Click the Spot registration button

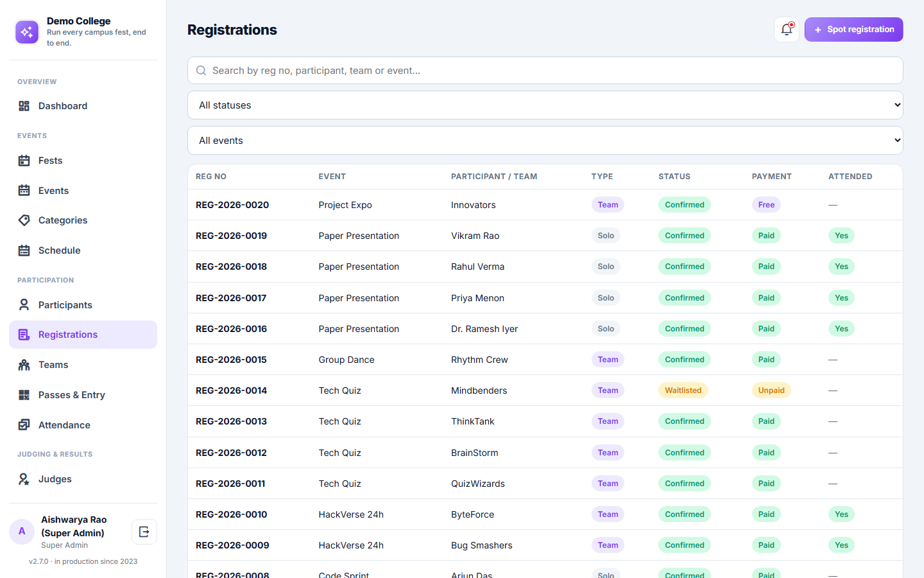click(854, 30)
